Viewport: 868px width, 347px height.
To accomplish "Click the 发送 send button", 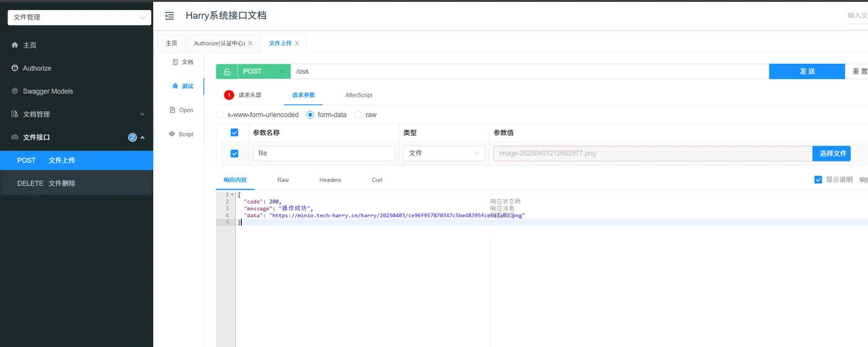I will (x=807, y=71).
